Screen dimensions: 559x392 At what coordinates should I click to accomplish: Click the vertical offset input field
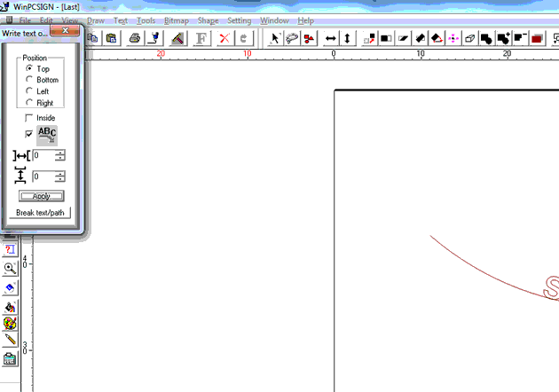(x=43, y=176)
